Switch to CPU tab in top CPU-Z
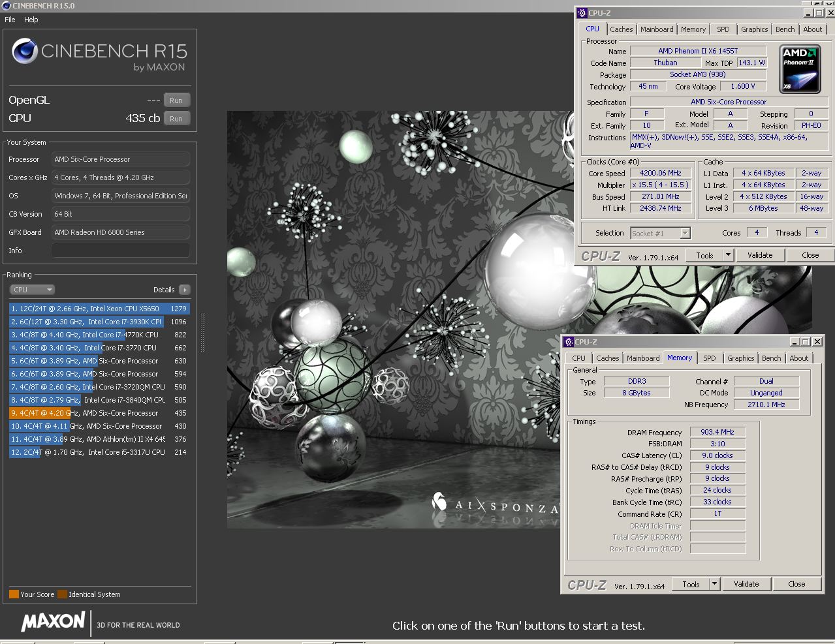 click(592, 29)
